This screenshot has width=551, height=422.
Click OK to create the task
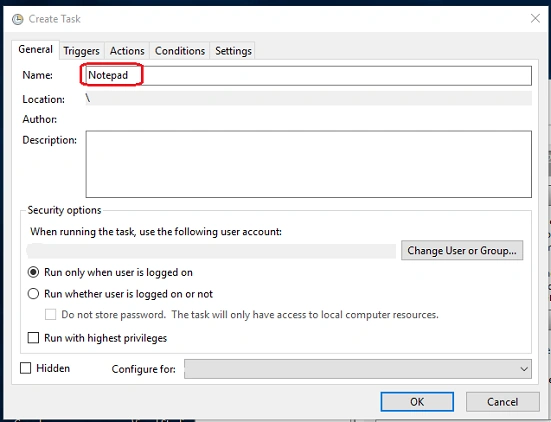(417, 402)
